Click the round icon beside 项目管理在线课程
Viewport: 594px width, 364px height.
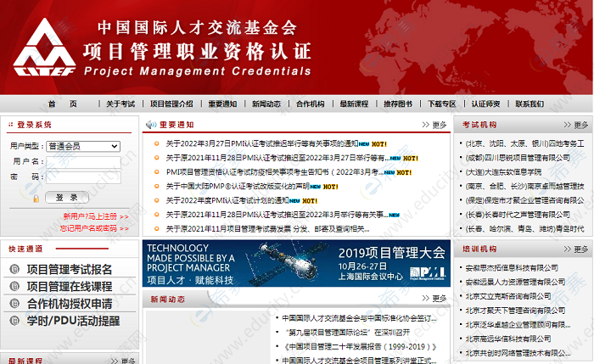(14, 286)
